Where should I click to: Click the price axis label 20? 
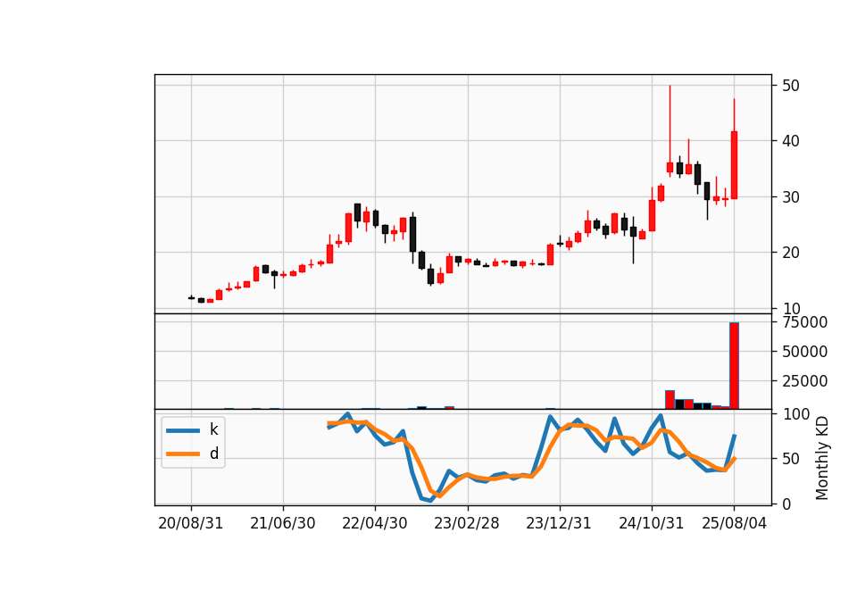click(791, 253)
